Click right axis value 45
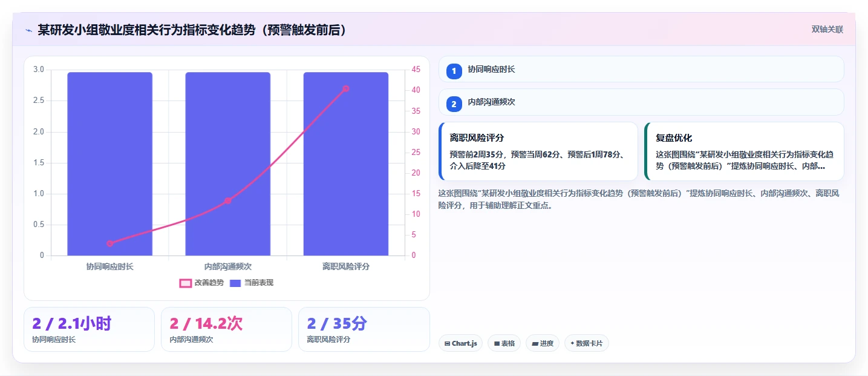The width and height of the screenshot is (868, 376). coord(416,70)
